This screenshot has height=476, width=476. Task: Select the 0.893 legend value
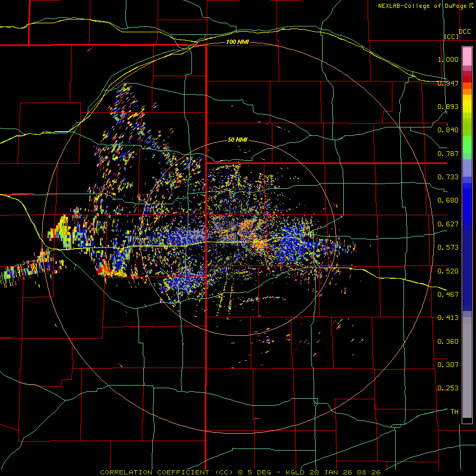click(x=448, y=106)
